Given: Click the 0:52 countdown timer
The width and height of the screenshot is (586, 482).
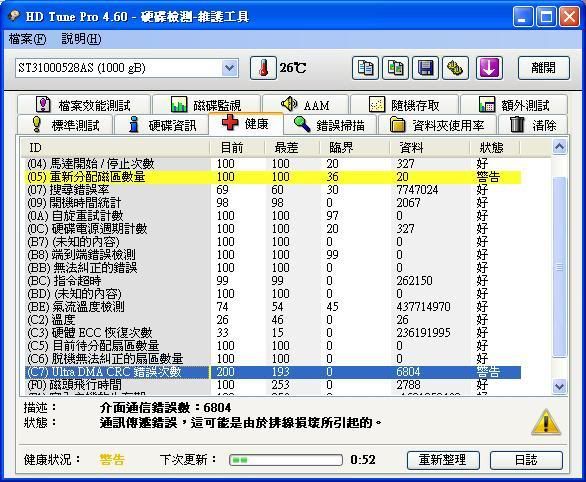Looking at the screenshot, I should click(x=363, y=460).
